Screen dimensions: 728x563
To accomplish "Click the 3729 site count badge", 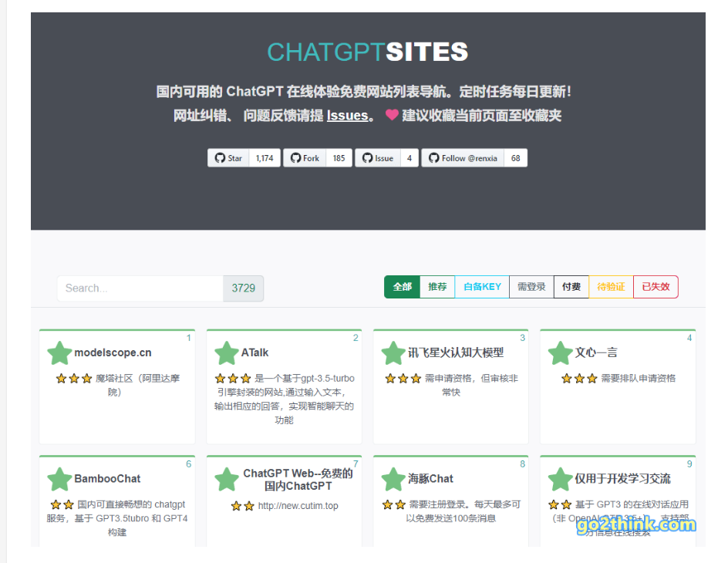I will pos(244,288).
